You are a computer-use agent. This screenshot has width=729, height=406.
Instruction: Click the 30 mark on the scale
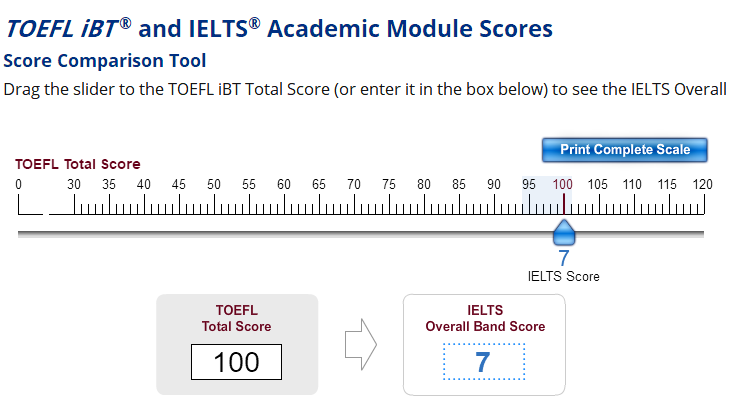74,186
